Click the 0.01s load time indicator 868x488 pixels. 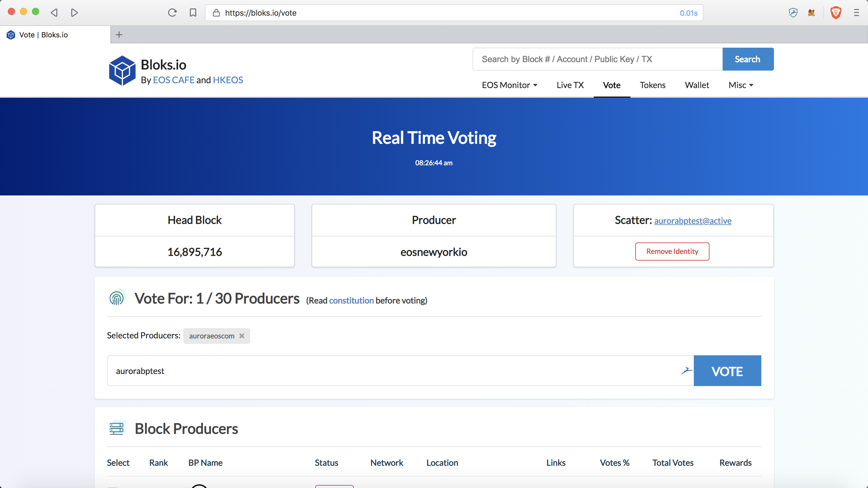click(688, 13)
